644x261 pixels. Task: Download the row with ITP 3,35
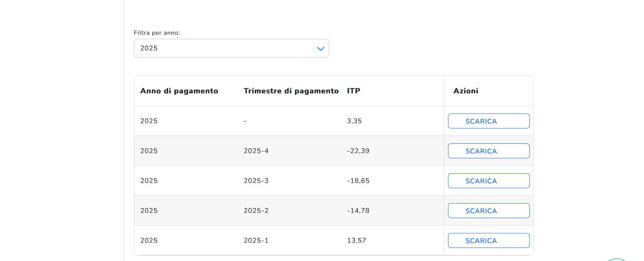coord(488,121)
